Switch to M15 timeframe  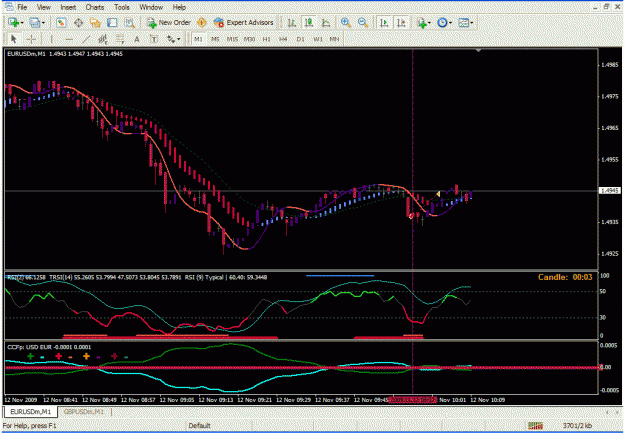click(232, 39)
